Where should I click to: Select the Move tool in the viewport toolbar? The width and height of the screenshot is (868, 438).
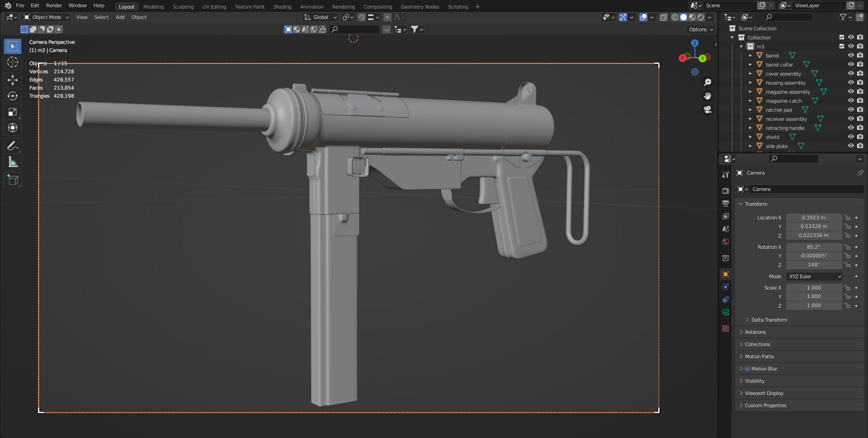tap(12, 79)
